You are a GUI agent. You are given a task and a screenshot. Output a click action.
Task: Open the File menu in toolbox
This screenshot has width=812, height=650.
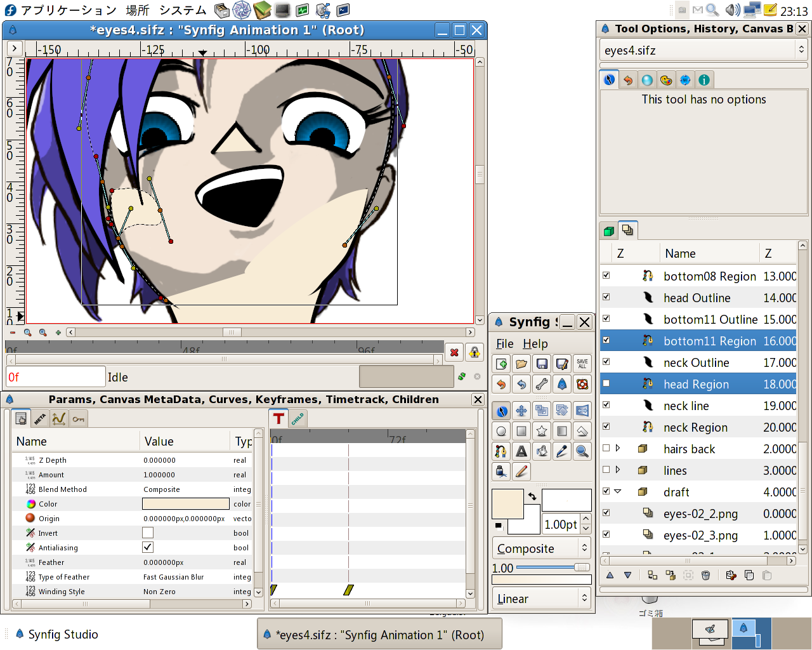(505, 343)
